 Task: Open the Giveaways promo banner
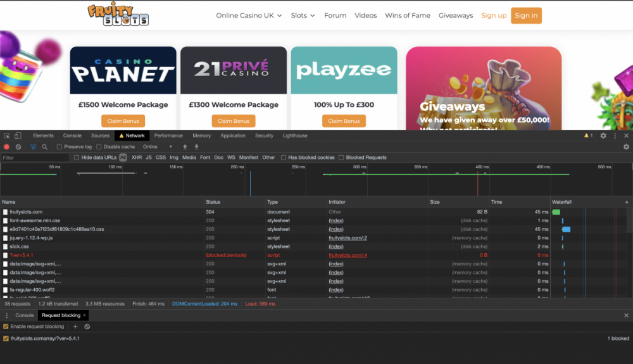484,89
